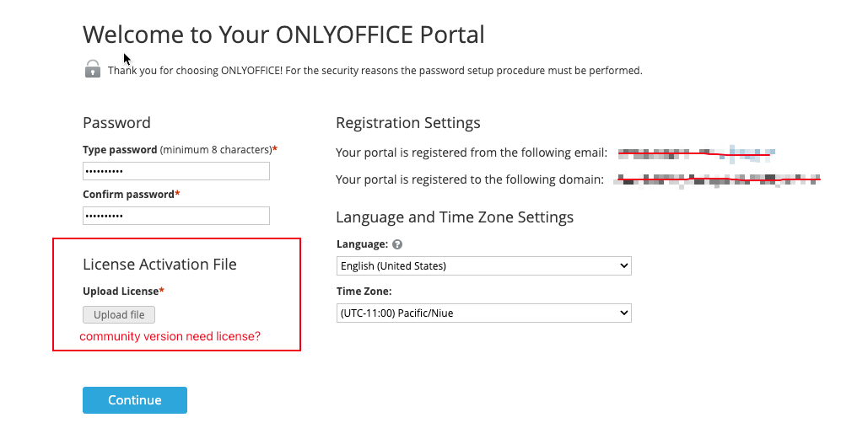Click the Time Zone label
This screenshot has height=439, width=868.
(x=364, y=292)
